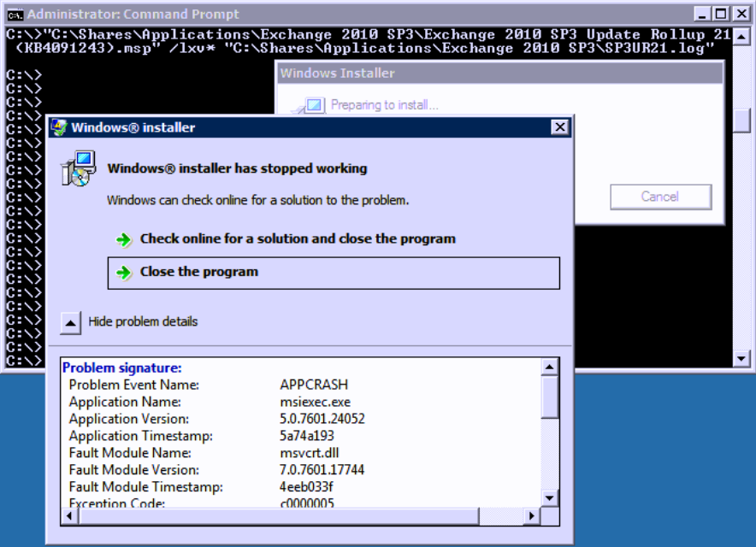Screen dimensions: 756x547
Task: Click the Application Timestamp label
Action: tap(141, 436)
